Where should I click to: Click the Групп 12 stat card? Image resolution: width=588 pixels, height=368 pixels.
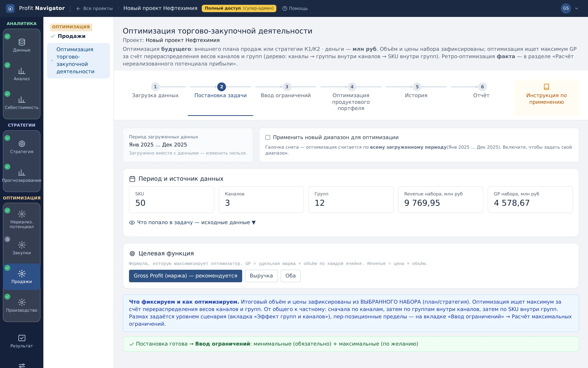(x=351, y=200)
